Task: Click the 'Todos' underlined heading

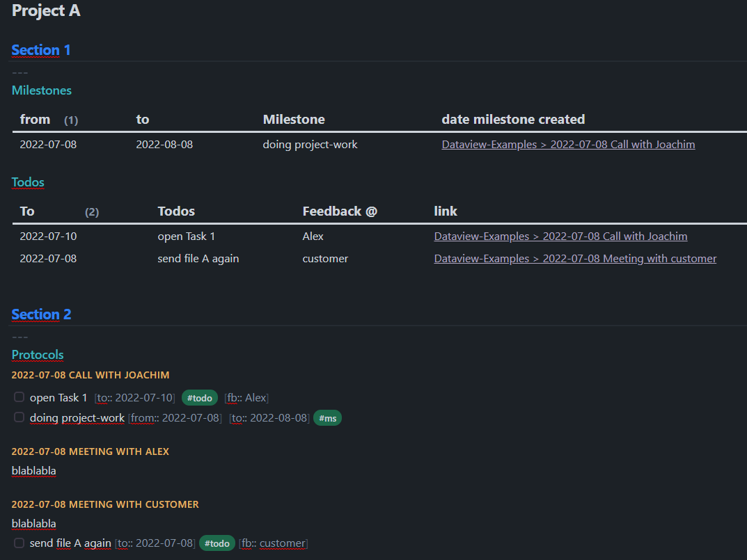Action: (x=28, y=182)
